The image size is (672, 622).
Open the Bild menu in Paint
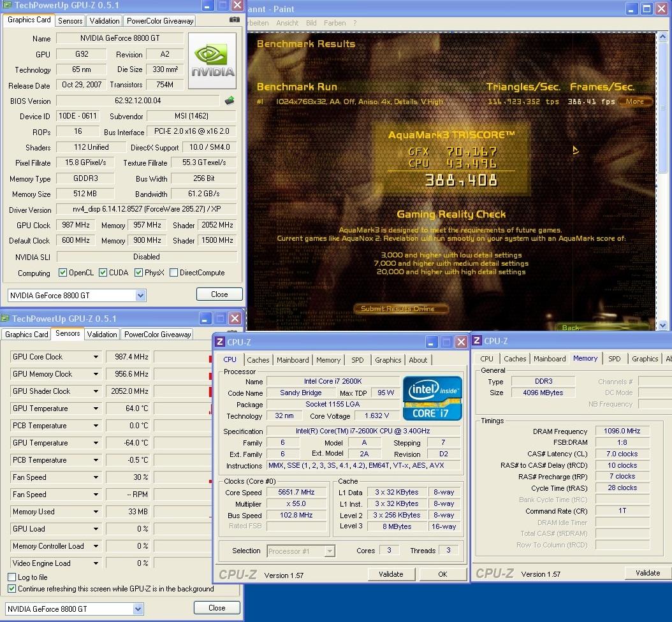(311, 23)
